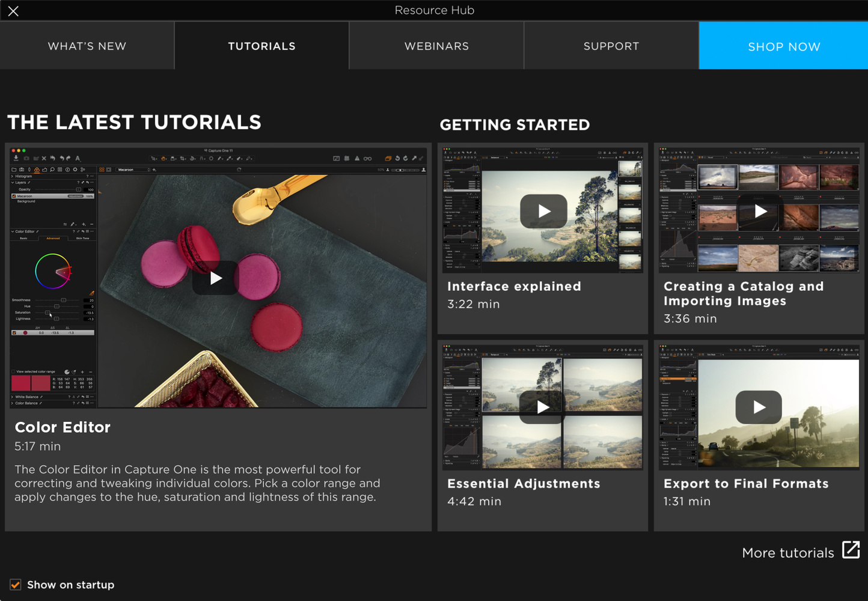Play the Interface explained video
This screenshot has height=601, width=868.
point(543,211)
